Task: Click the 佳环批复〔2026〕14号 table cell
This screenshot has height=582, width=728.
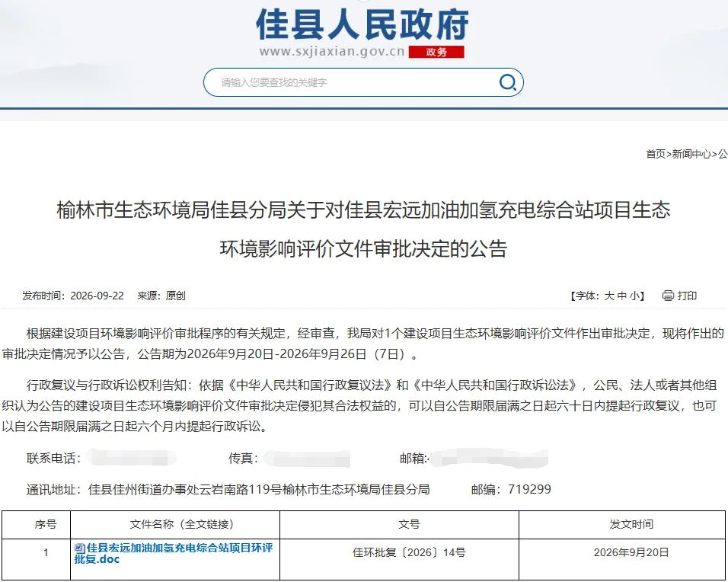Action: [x=409, y=552]
